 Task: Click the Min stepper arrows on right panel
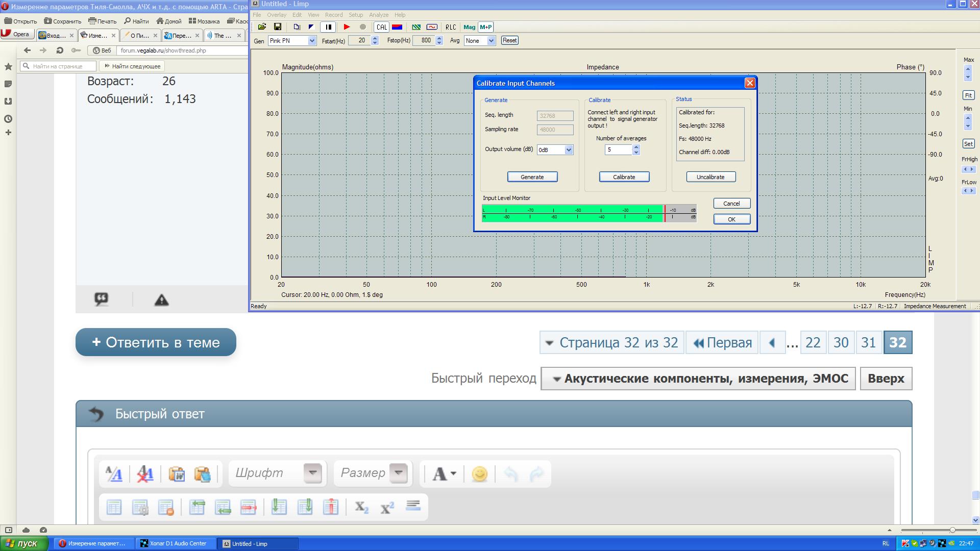[968, 122]
